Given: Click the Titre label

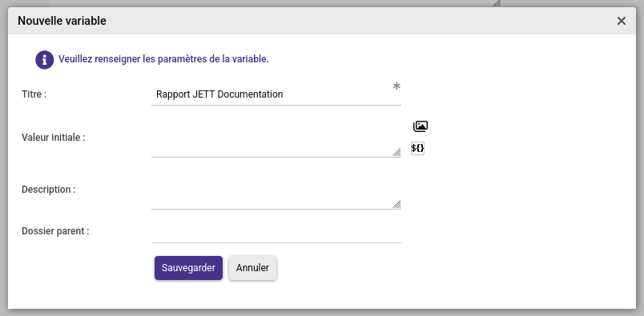Looking at the screenshot, I should pos(34,94).
